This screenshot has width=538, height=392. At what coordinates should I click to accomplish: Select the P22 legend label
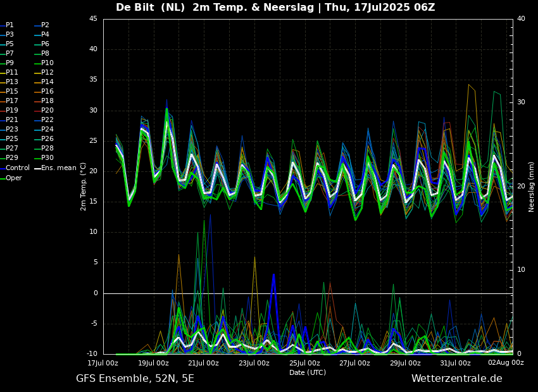tap(47, 120)
